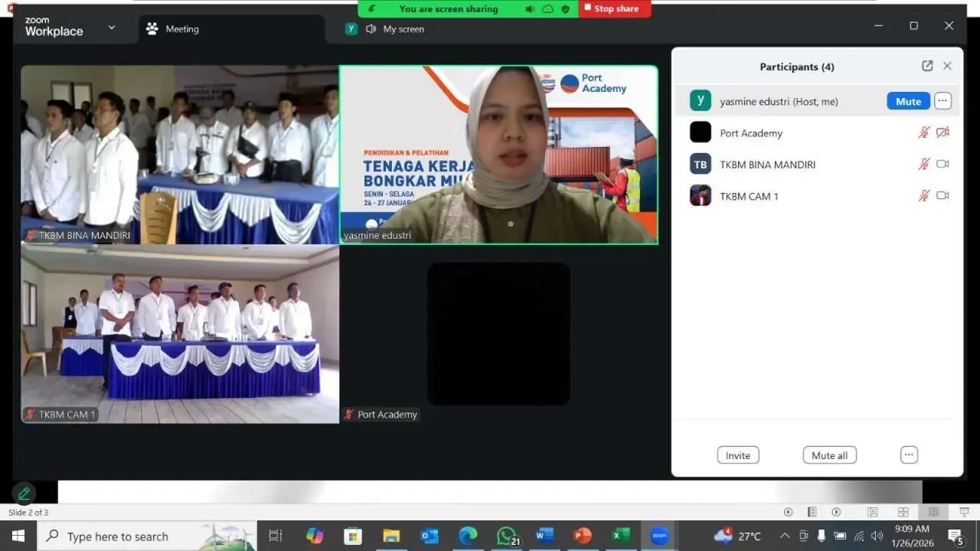The width and height of the screenshot is (980, 551).
Task: Open File Explorer from the taskbar
Action: (x=391, y=536)
